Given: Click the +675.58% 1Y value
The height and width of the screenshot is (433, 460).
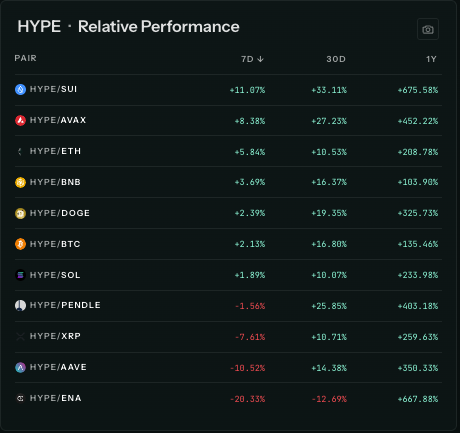Looking at the screenshot, I should point(418,90).
